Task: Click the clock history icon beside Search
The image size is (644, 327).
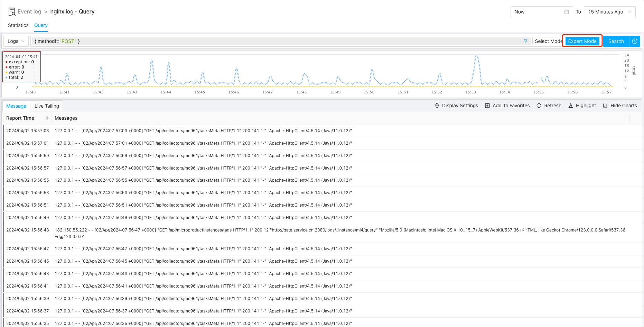Action: [635, 41]
